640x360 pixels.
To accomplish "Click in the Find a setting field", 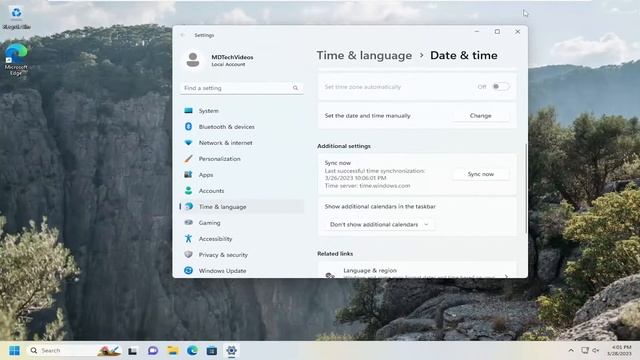I will click(x=242, y=88).
